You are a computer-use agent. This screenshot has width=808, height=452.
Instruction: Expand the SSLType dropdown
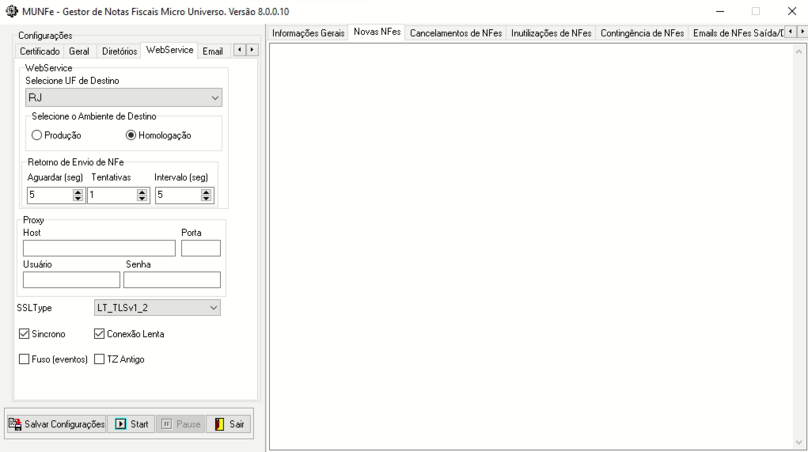click(x=150, y=308)
